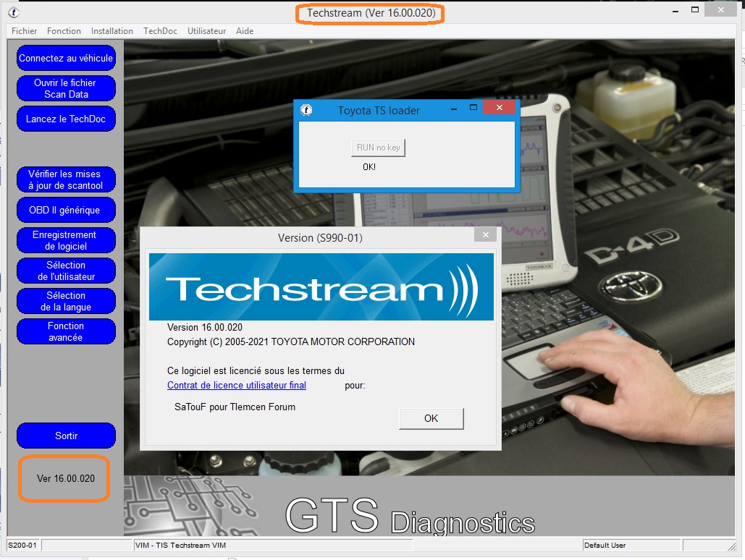Select 'Connectez au véhicule' in the sidebar
The width and height of the screenshot is (745, 560).
click(x=66, y=58)
